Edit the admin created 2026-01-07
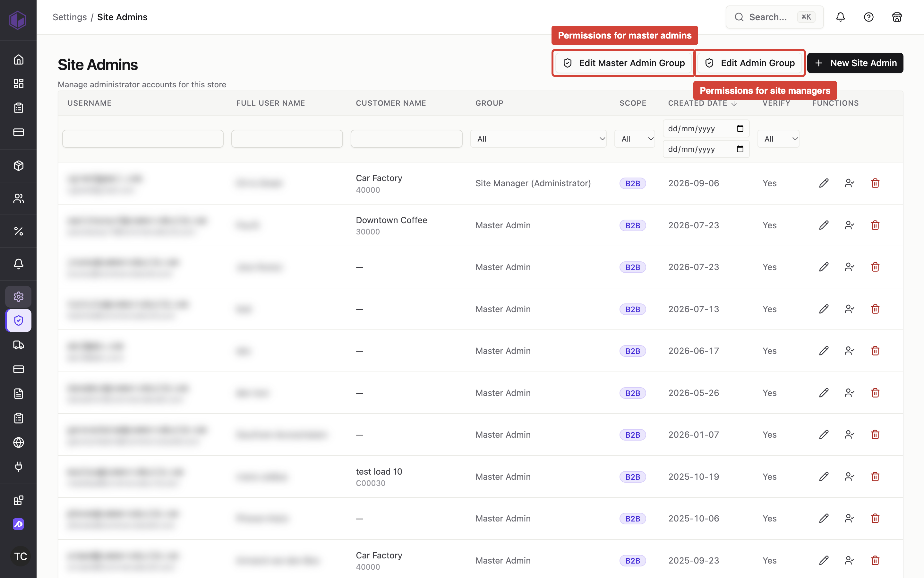Viewport: 924px width, 578px height. click(824, 435)
